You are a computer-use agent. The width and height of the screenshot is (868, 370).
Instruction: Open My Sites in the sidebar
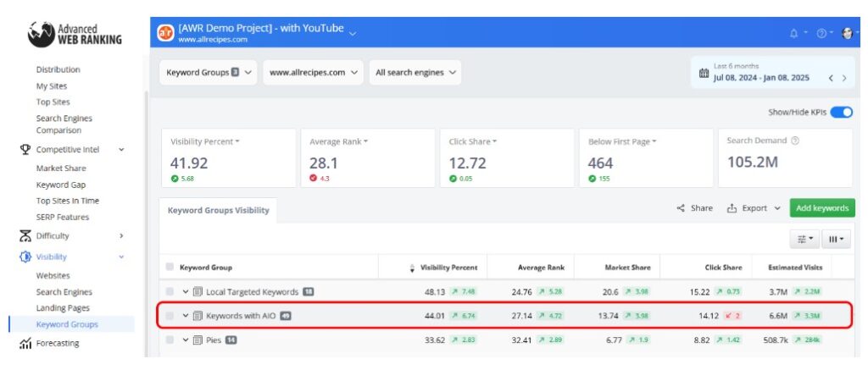coord(52,86)
